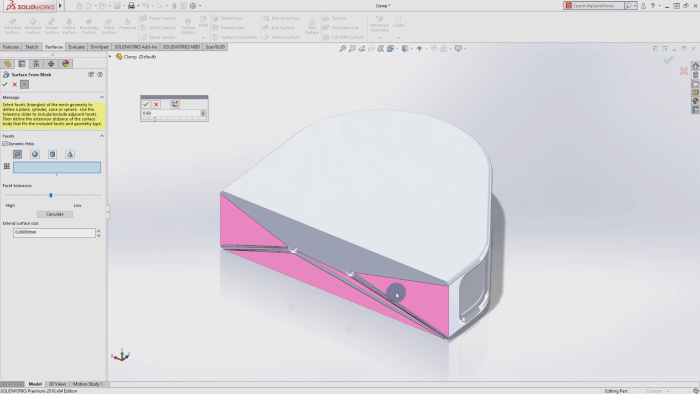Confirm with floating toolbar green checkmark
The width and height of the screenshot is (700, 394).
[146, 104]
